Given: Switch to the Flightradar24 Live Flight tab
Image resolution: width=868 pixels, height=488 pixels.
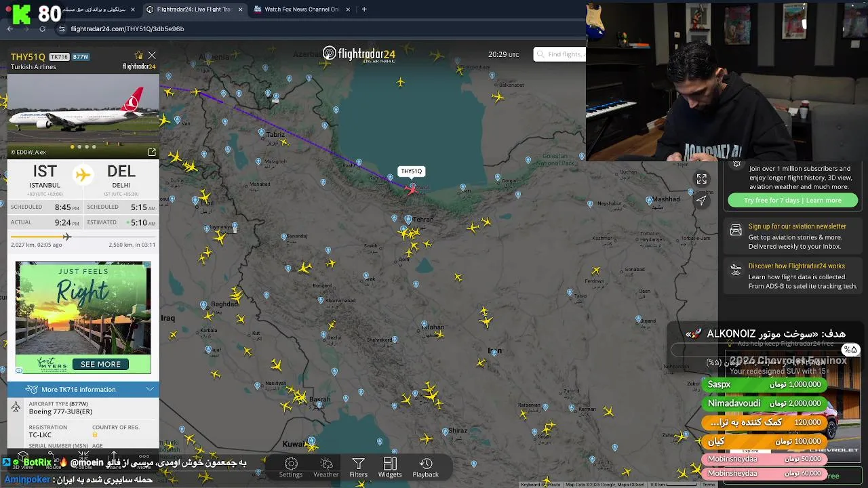Looking at the screenshot, I should (194, 9).
